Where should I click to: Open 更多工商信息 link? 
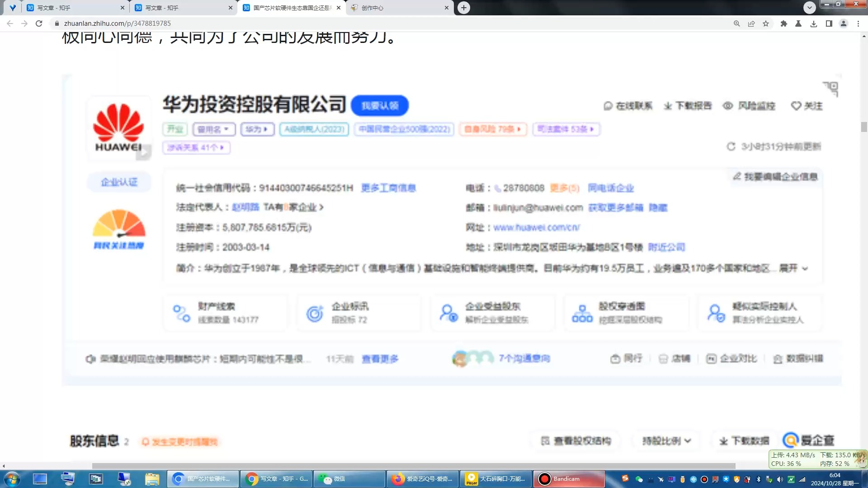388,188
